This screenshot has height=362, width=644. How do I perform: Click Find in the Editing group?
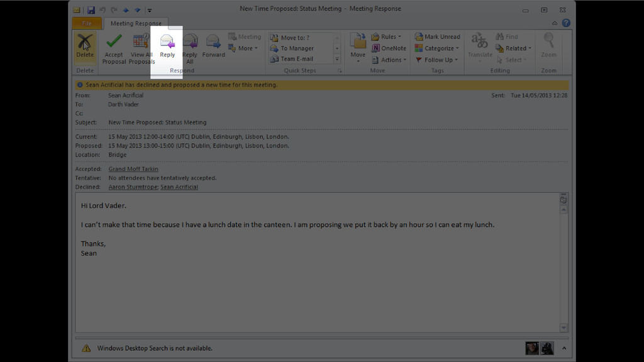point(507,36)
